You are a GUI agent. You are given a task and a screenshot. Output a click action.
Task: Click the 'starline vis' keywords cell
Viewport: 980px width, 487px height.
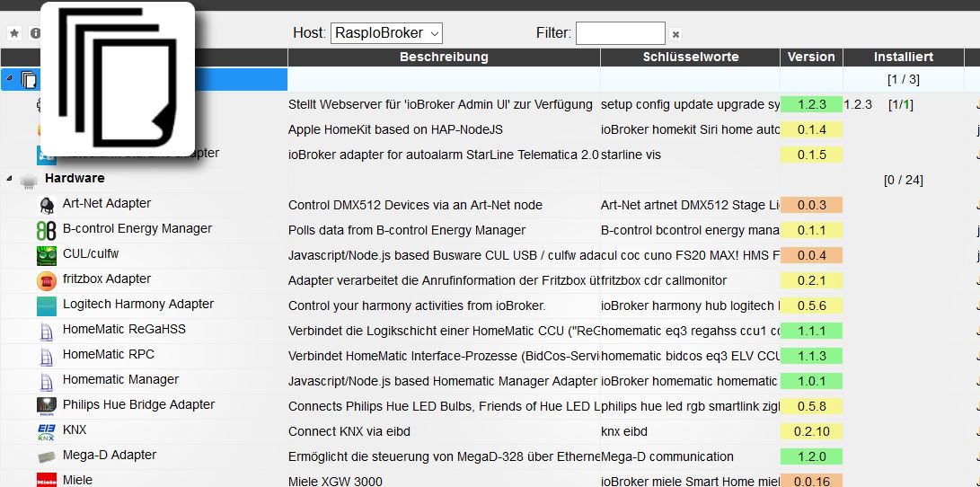pyautogui.click(x=631, y=155)
